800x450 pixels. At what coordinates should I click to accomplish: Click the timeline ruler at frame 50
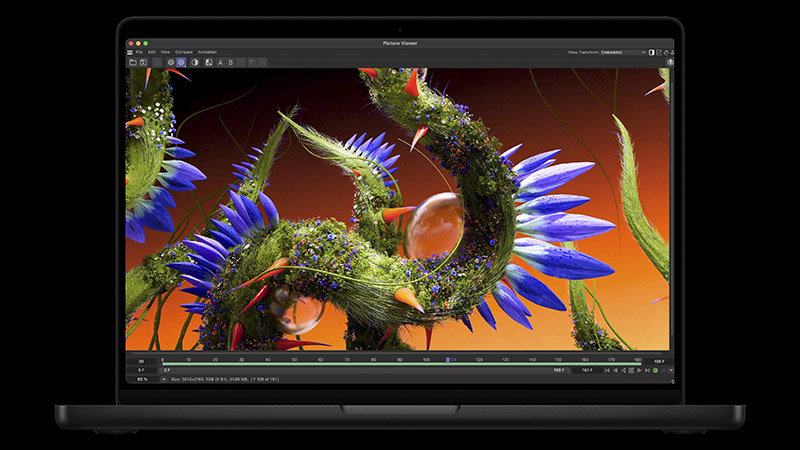[x=294, y=360]
